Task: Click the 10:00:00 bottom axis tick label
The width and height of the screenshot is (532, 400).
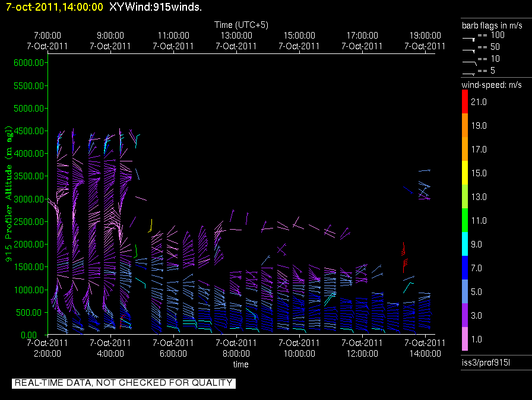Action: pos(299,354)
